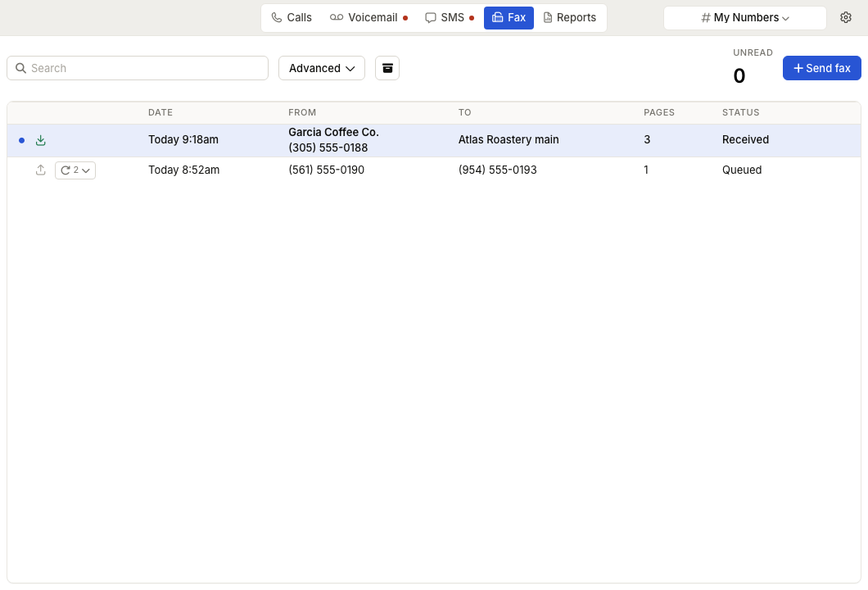The height and width of the screenshot is (590, 868).
Task: Click the blue unread dot on Garcia Coffee row
Action: coord(21,140)
